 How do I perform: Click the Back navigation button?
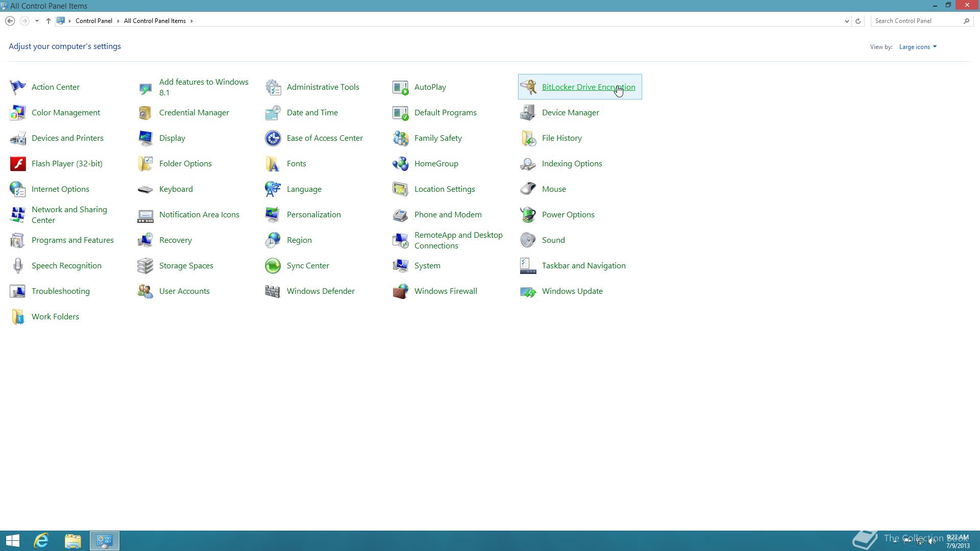[10, 21]
